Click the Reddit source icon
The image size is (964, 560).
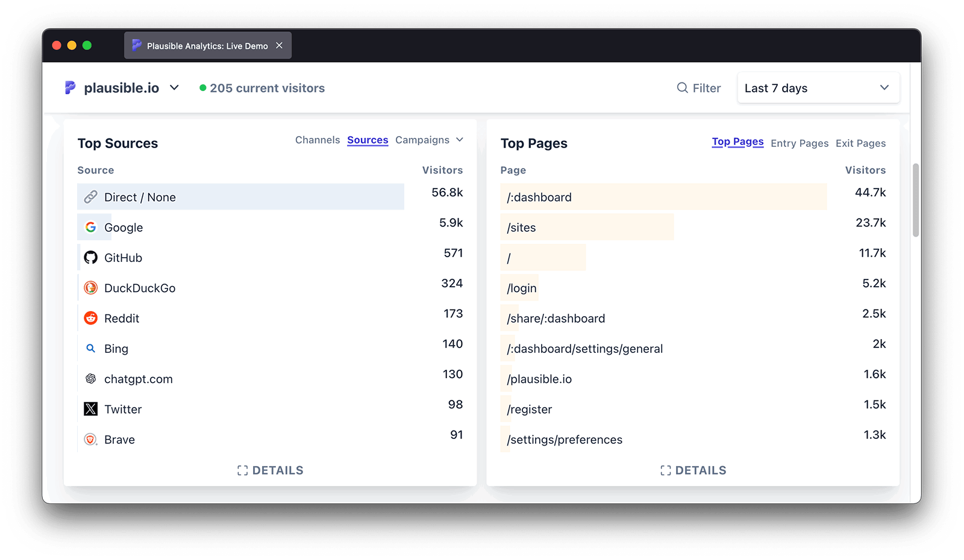pyautogui.click(x=90, y=318)
